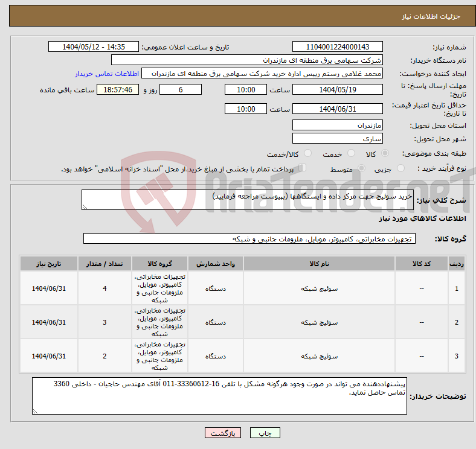
Task: Click سوئیچ شبکه in row 3
Action: tap(319, 356)
